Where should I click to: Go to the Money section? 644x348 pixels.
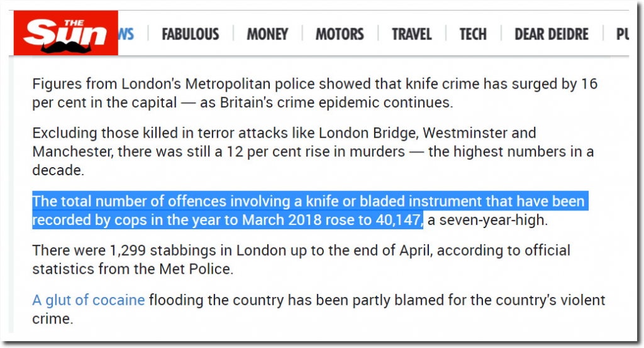[267, 33]
